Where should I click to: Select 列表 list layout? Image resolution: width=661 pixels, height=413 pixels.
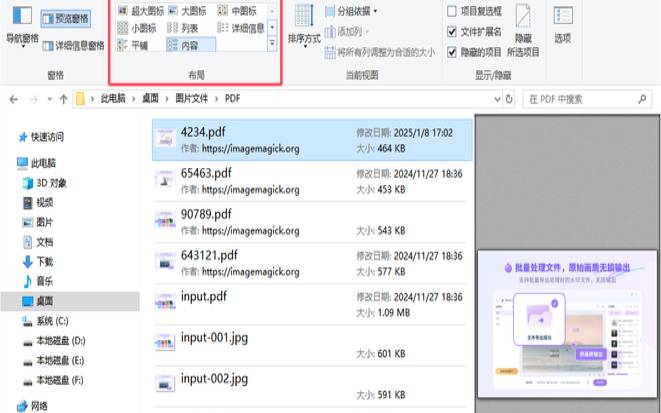pyautogui.click(x=183, y=28)
